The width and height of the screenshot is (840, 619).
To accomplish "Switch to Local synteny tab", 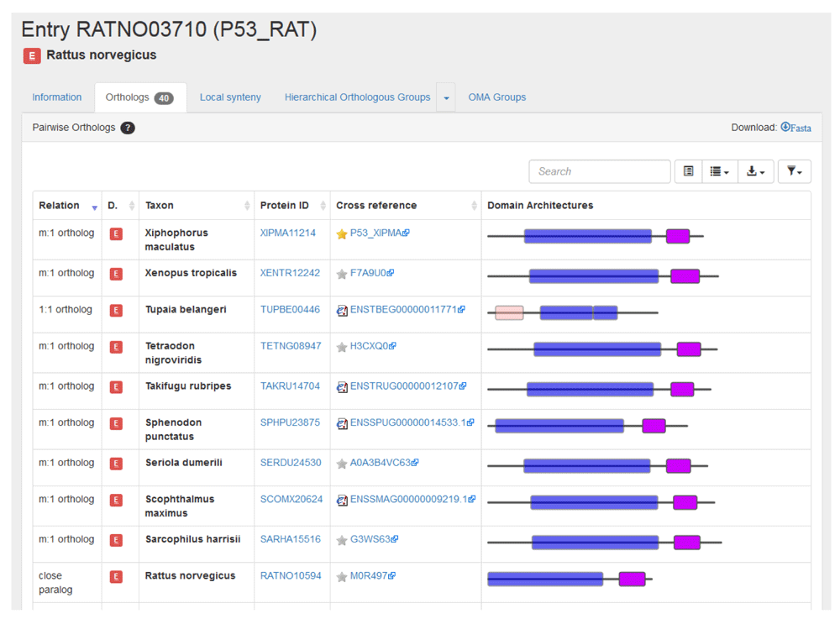I will point(230,97).
